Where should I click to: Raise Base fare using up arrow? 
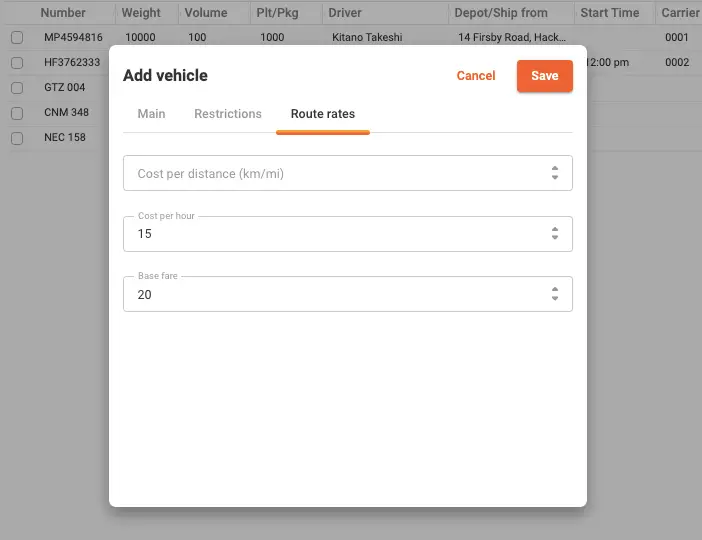pyautogui.click(x=555, y=290)
